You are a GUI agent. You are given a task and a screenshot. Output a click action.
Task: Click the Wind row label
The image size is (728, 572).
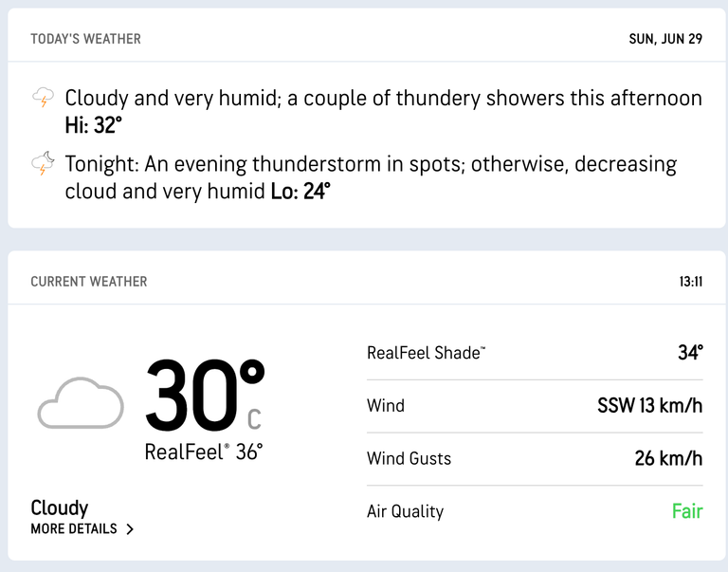(386, 406)
